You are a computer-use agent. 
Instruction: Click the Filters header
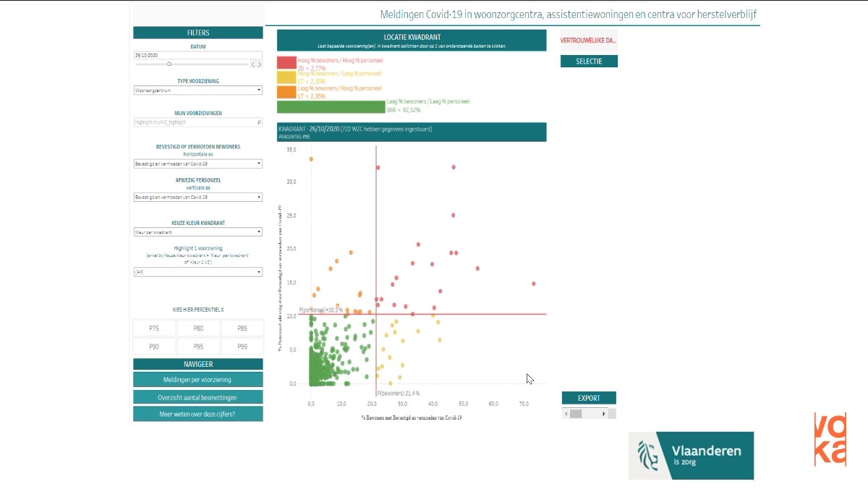click(198, 33)
